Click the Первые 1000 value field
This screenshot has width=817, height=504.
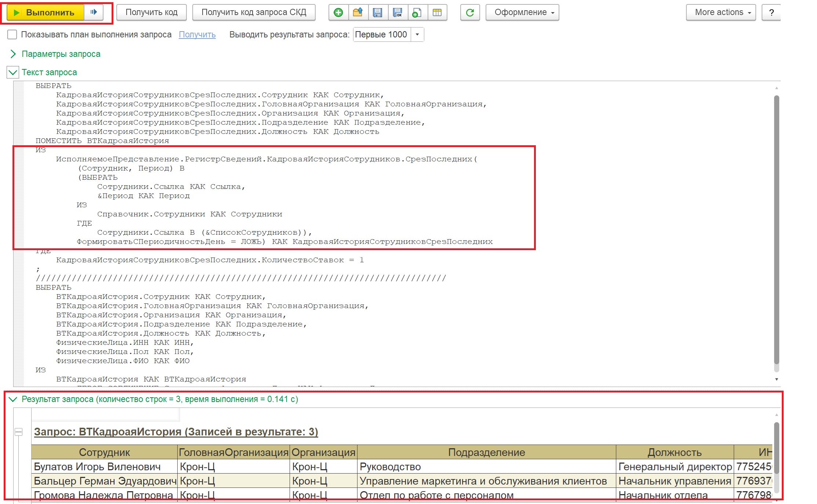click(x=382, y=34)
